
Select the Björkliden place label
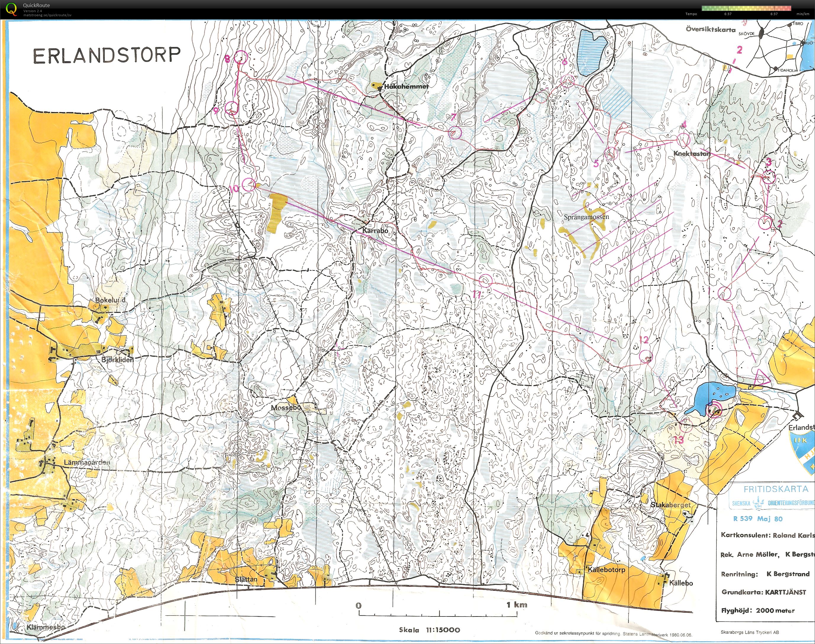pos(117,360)
